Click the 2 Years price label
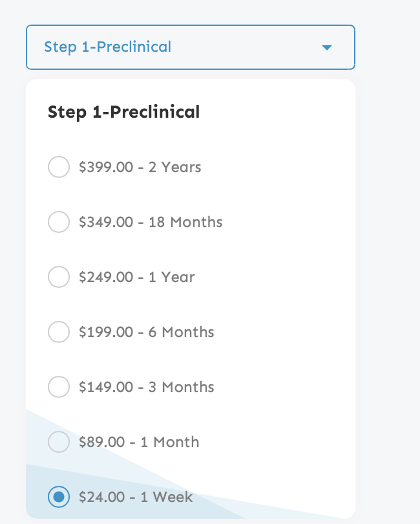This screenshot has width=420, height=524. point(140,167)
